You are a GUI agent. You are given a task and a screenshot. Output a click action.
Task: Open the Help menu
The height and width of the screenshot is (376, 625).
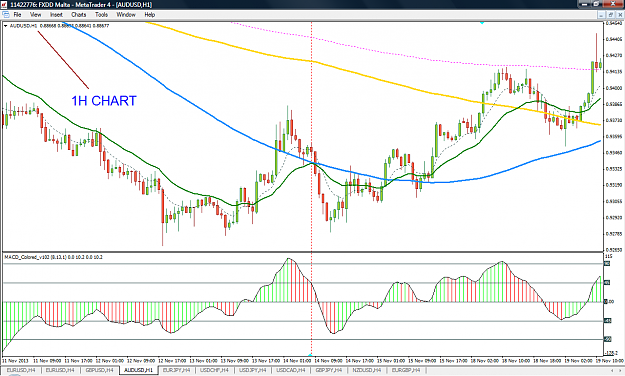[x=149, y=15]
